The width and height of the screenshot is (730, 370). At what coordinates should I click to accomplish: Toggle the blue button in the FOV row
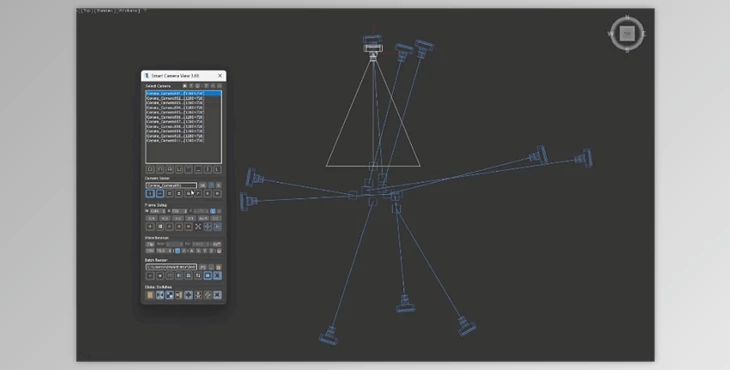[x=178, y=251]
